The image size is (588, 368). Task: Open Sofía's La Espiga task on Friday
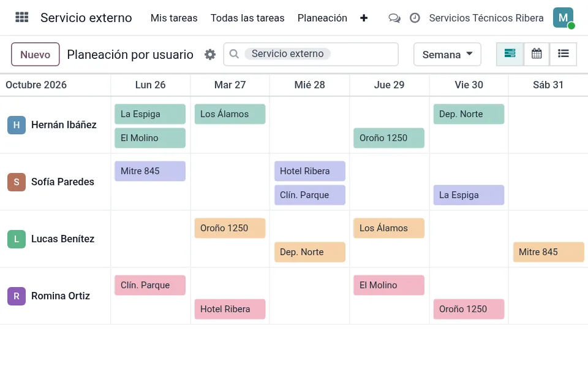(x=469, y=195)
